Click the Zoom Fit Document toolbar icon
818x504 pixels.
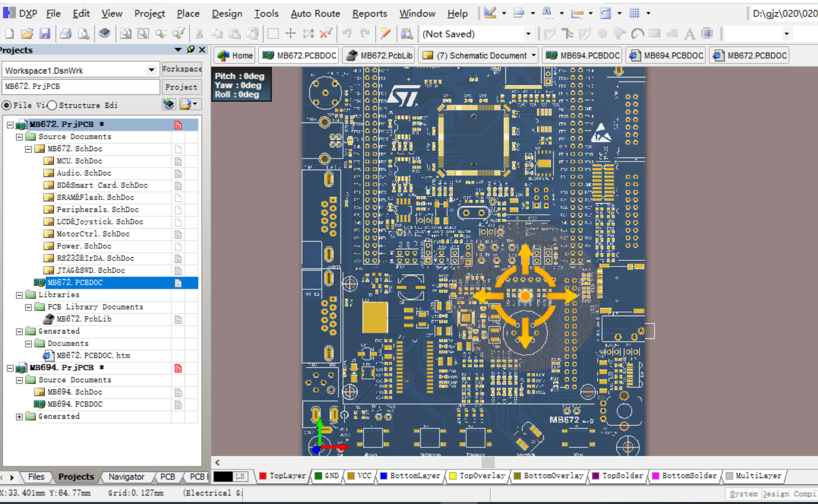tap(126, 34)
